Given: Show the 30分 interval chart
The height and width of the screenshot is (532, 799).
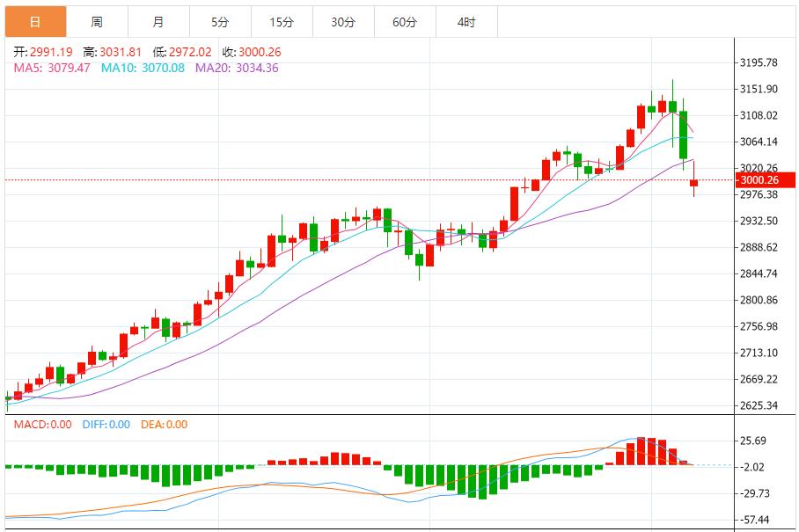Looking at the screenshot, I should click(343, 22).
